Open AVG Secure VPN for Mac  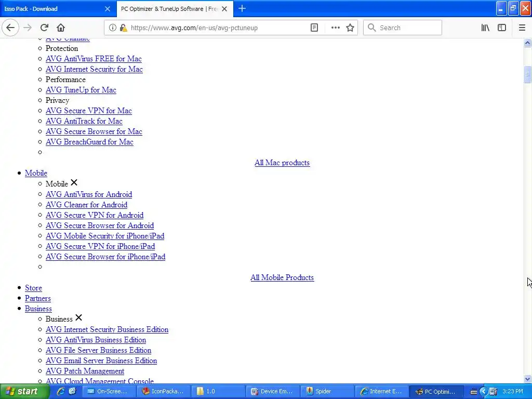point(88,111)
